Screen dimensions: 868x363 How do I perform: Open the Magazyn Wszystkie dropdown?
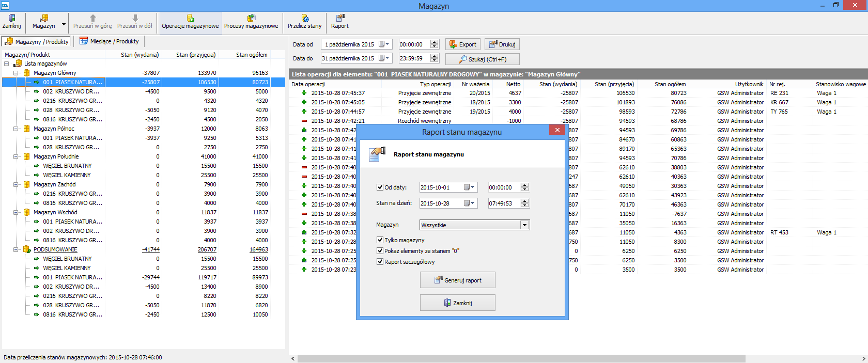click(524, 225)
